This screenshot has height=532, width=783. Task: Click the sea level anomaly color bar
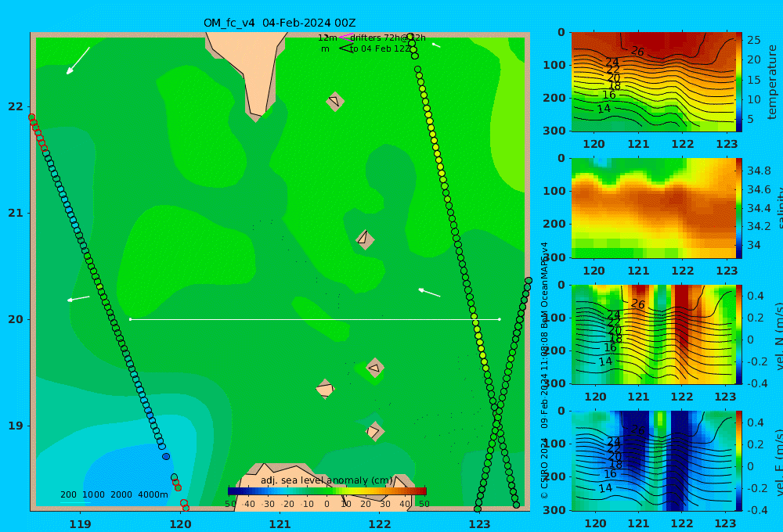click(327, 491)
